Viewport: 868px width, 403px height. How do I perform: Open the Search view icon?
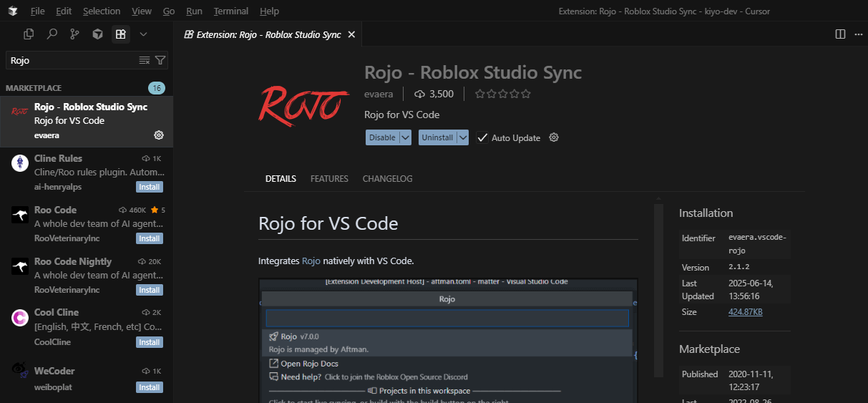[52, 34]
